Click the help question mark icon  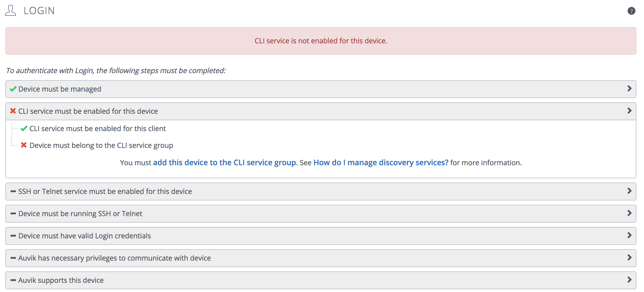pyautogui.click(x=631, y=11)
